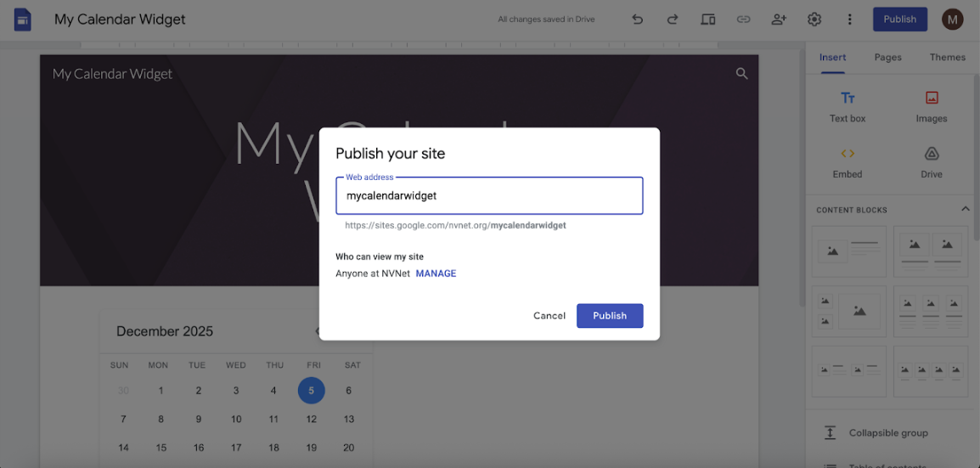Insert an Embed element
Image resolution: width=980 pixels, height=468 pixels.
point(848,162)
